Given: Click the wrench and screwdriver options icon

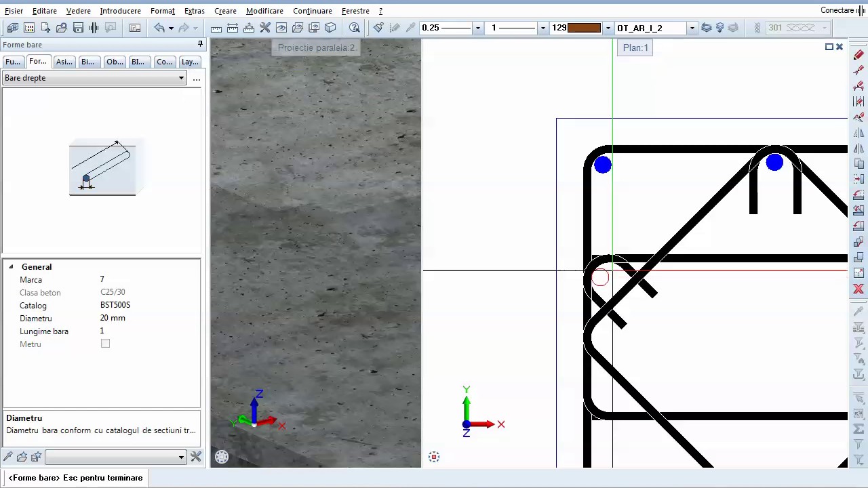Looking at the screenshot, I should tap(265, 28).
